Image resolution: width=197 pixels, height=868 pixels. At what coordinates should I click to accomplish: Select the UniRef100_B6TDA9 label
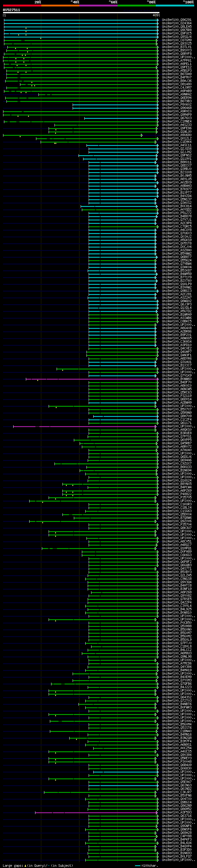coord(176,74)
